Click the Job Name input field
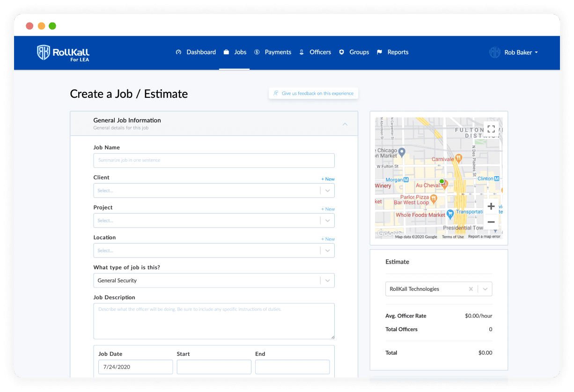The height and width of the screenshot is (392, 574). click(213, 160)
